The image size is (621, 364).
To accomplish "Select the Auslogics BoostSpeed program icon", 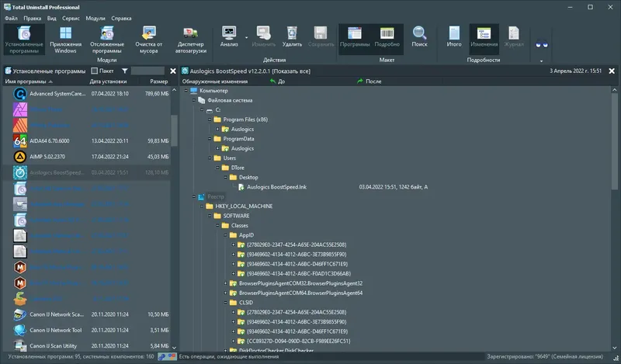I will point(20,172).
